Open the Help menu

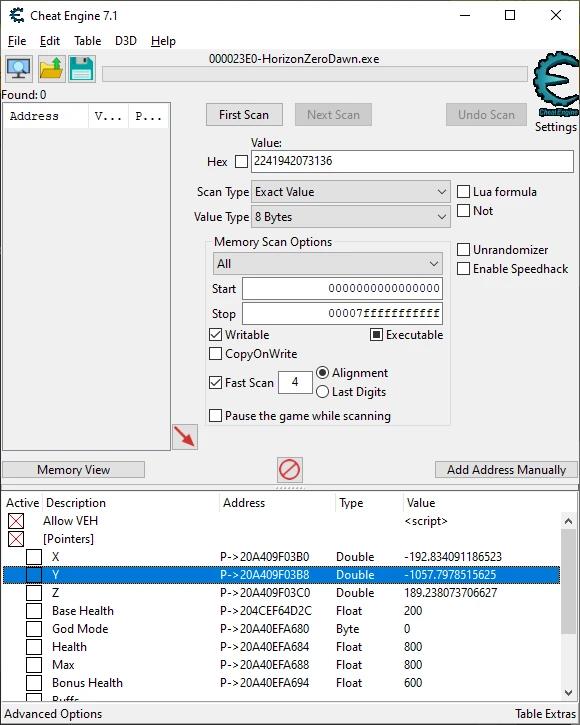pos(163,41)
